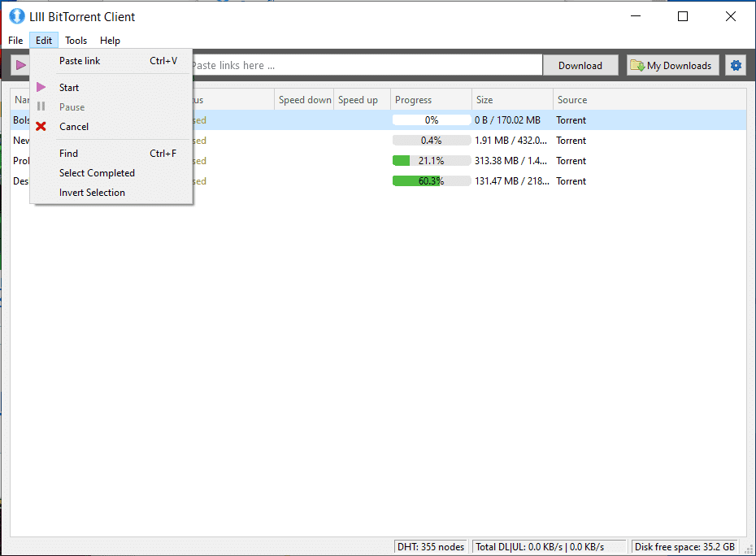This screenshot has width=756, height=556.
Task: Select size cell starting '313.38 MB'
Action: click(511, 161)
